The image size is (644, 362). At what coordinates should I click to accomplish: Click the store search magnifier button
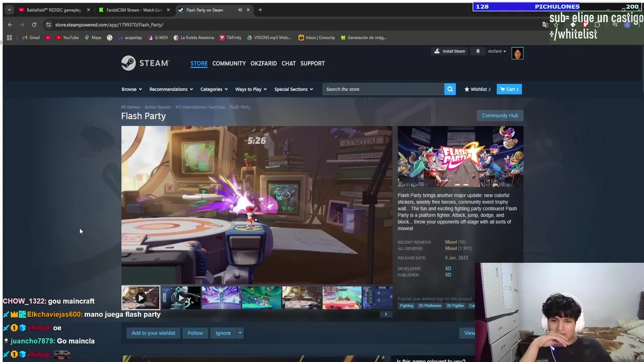450,89
